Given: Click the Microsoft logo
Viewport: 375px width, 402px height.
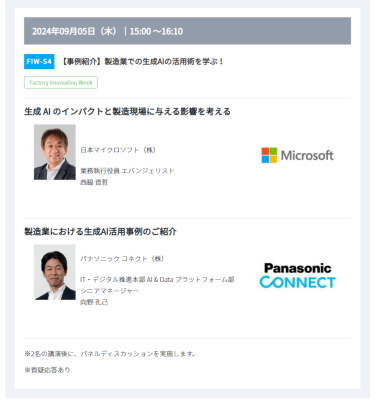Looking at the screenshot, I should [297, 155].
